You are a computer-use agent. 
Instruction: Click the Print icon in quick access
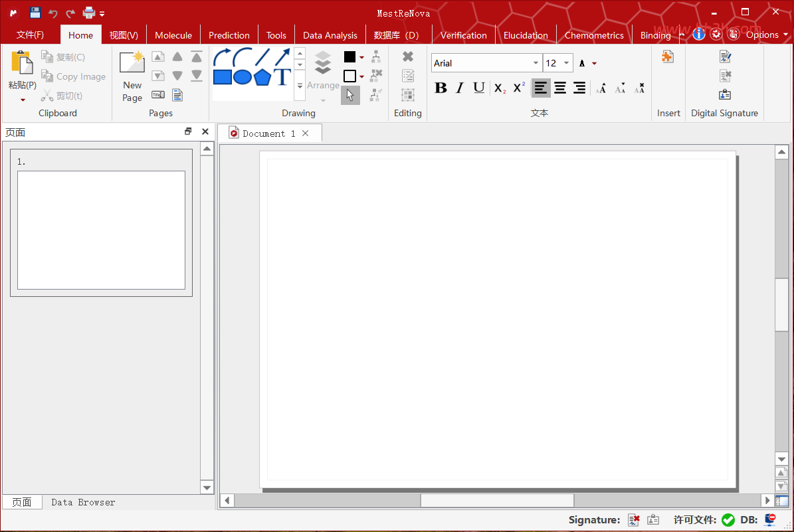89,13
